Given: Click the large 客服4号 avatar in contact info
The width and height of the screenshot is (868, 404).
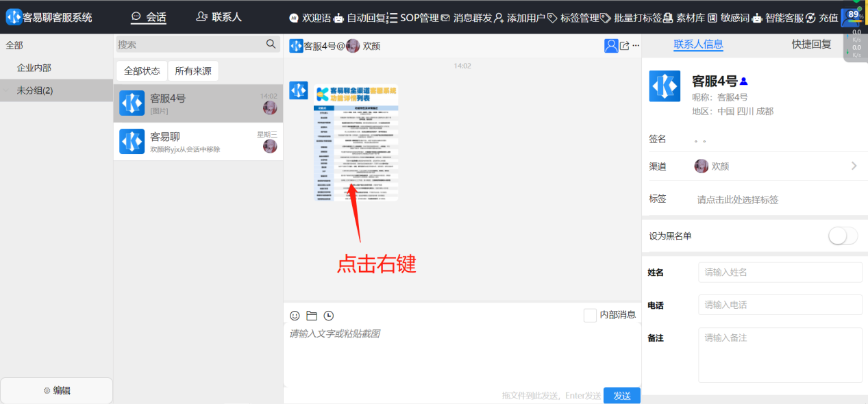Looking at the screenshot, I should (665, 86).
